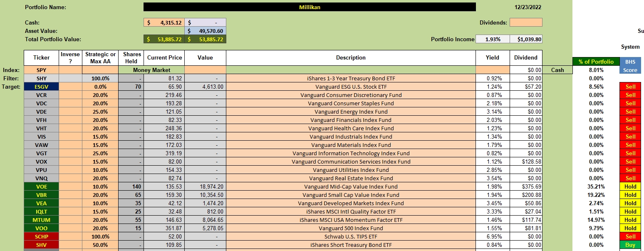644x251 pixels.
Task: Click the Shares Held column header
Action: pyautogui.click(x=131, y=58)
